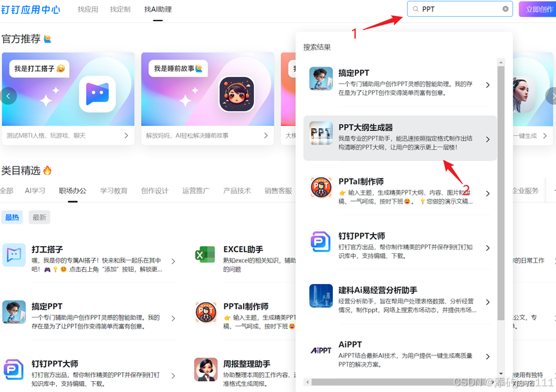Click horizontal scrollbar left arrow
Screen dimensions: 556x392
(307, 382)
